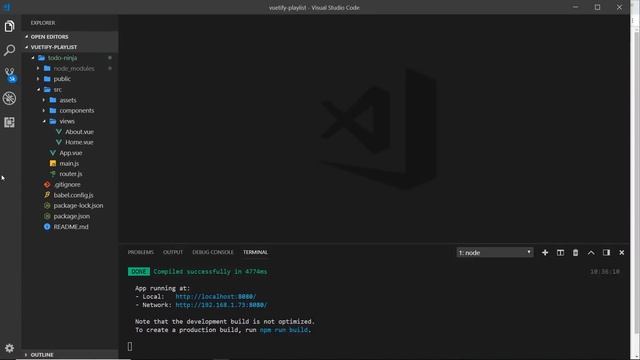Click the terminal cursor input line
The height and width of the screenshot is (360, 640).
click(130, 346)
